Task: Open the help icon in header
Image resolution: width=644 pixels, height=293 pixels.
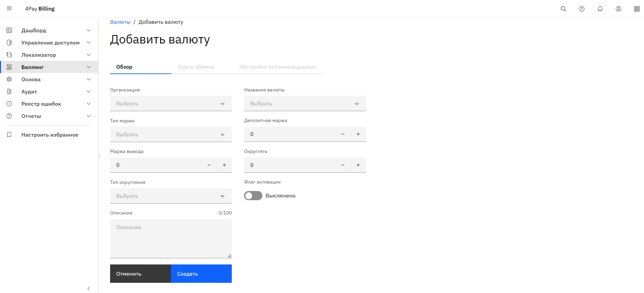Action: (581, 9)
